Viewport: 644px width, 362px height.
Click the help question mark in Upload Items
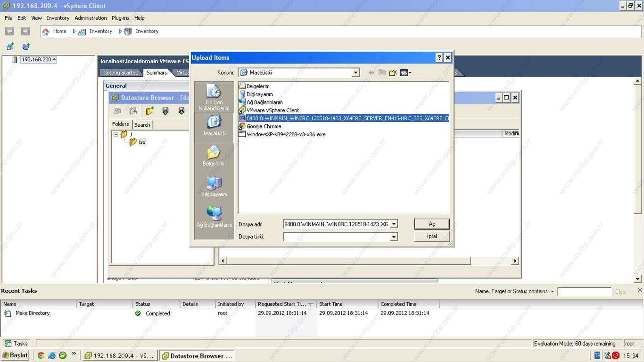click(x=439, y=57)
